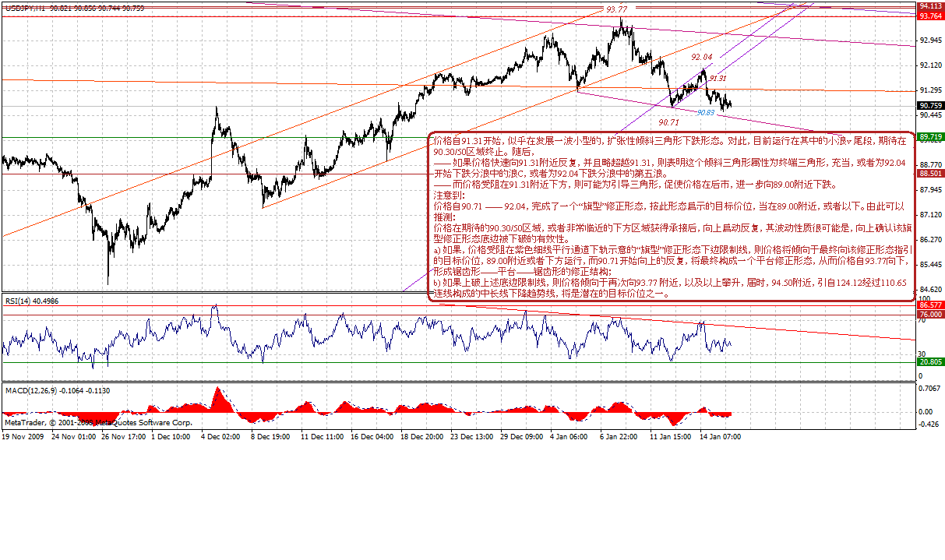The height and width of the screenshot is (560, 945).
Task: Click the 85.445 axis price value
Action: pos(932,264)
